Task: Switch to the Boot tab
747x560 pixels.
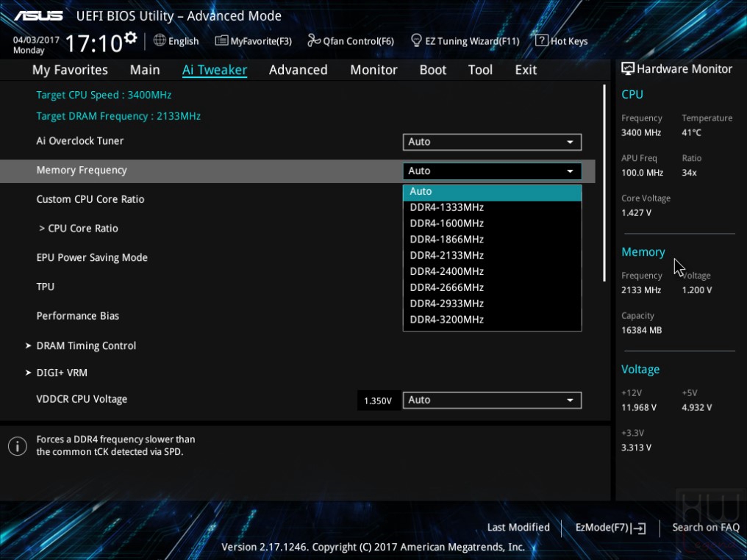Action: tap(432, 70)
